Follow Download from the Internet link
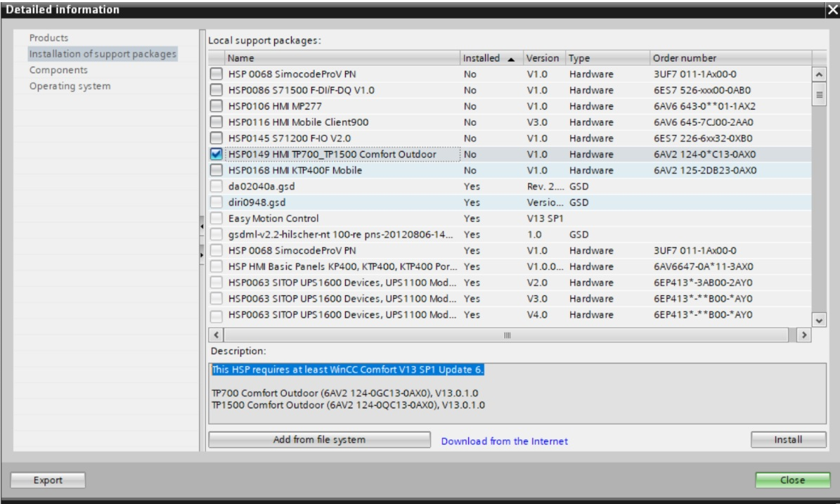This screenshot has width=840, height=504. 504,441
